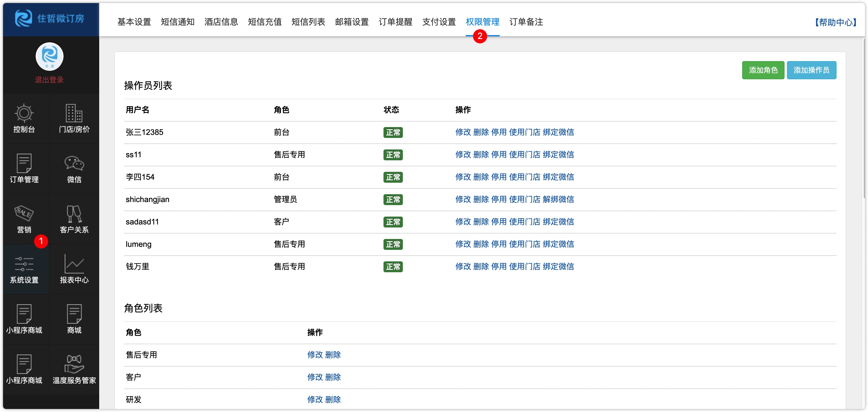The image size is (868, 412).
Task: Click 修改 for user 李四154
Action: 463,177
